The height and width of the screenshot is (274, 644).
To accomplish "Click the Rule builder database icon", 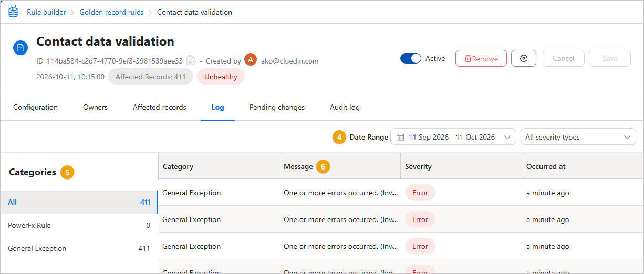I will (x=13, y=12).
